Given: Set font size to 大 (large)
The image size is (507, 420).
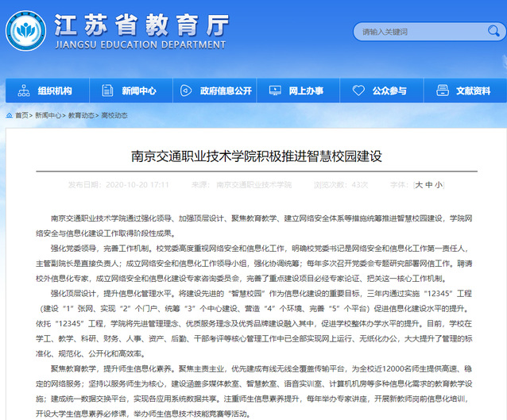Looking at the screenshot, I should click(418, 185).
